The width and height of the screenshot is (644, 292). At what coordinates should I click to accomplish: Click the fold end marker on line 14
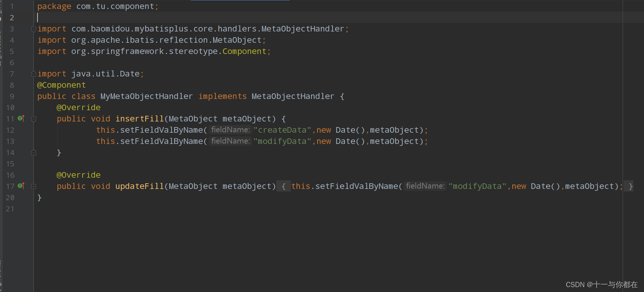point(33,153)
